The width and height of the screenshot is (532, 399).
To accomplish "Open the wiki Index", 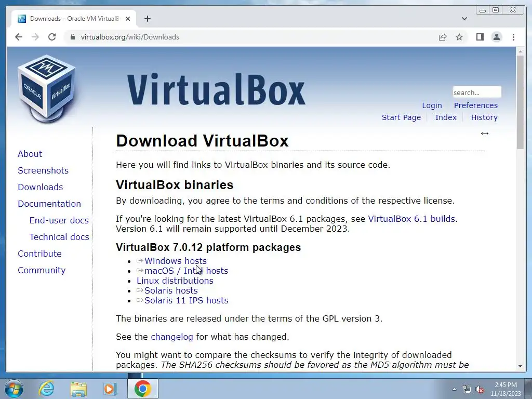I will point(446,117).
